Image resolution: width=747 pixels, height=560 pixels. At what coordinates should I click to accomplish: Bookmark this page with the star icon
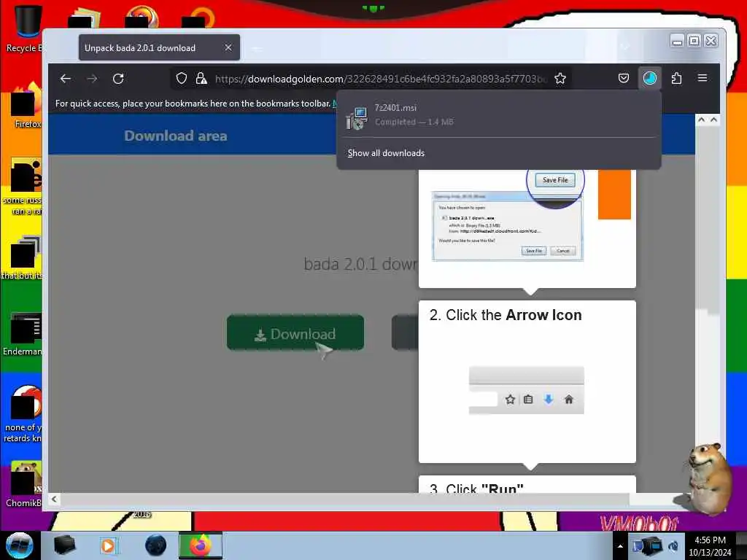[x=560, y=79]
